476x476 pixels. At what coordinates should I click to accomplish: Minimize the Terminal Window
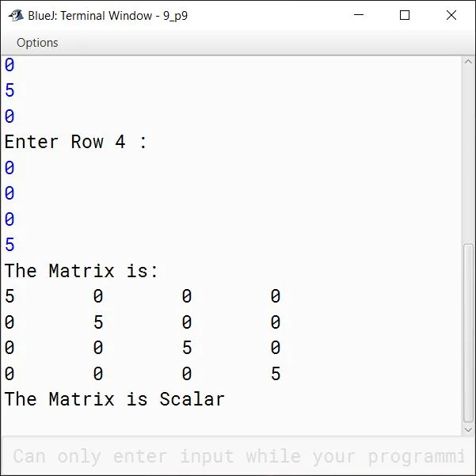coord(359,15)
